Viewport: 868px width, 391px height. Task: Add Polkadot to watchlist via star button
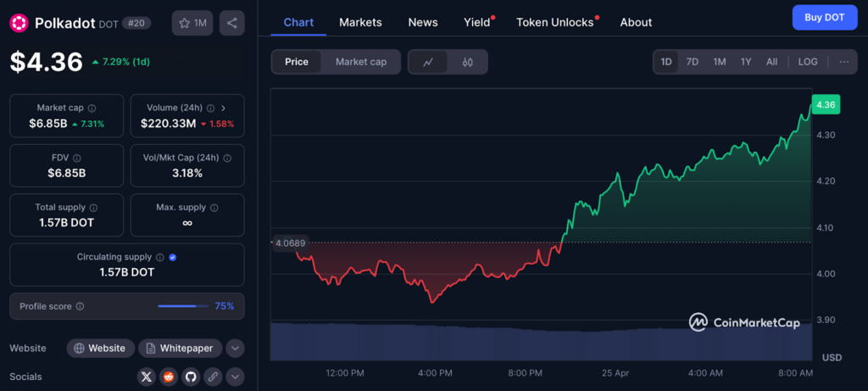pyautogui.click(x=192, y=23)
